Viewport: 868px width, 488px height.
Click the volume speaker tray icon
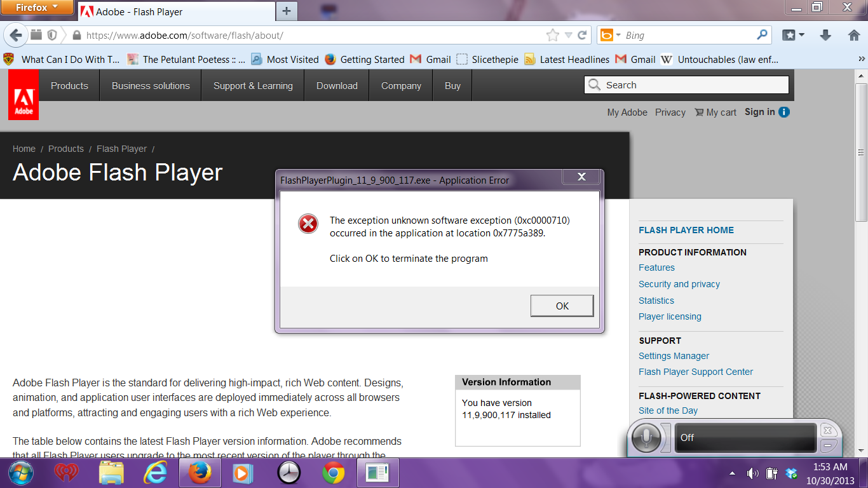point(753,473)
